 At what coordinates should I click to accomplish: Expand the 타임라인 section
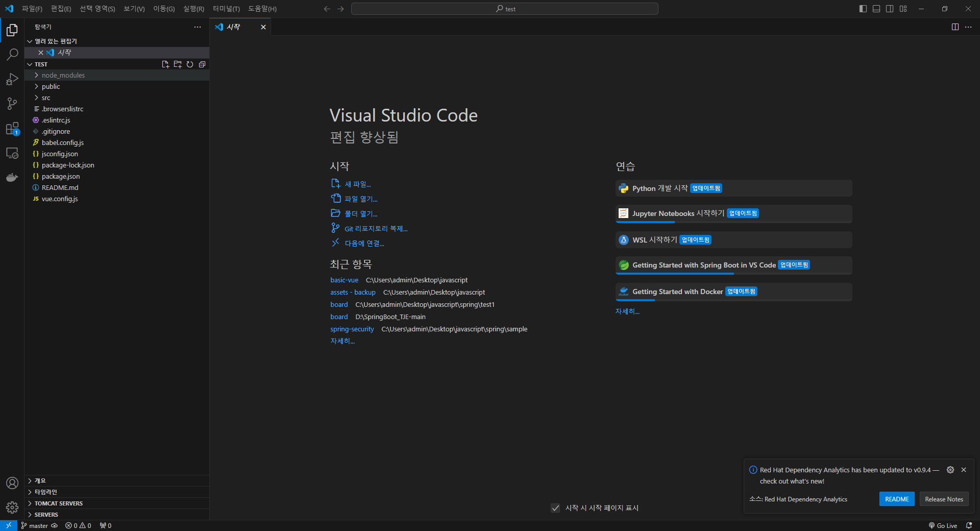(x=117, y=492)
